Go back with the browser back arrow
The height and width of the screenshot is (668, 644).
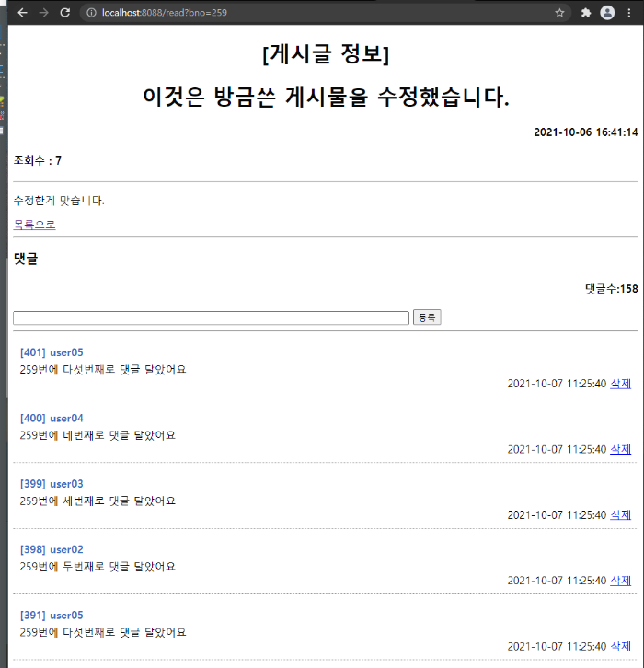23,13
